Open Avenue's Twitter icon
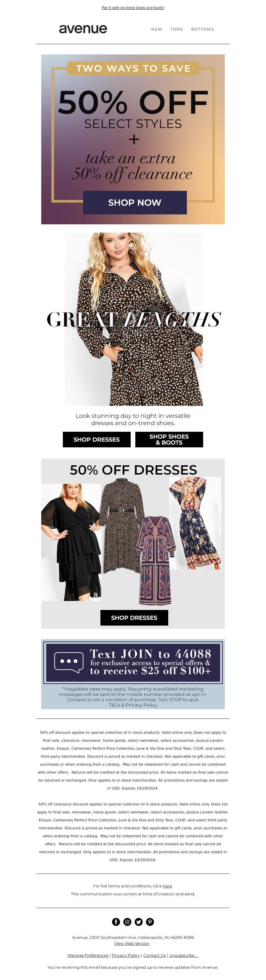 139,921
